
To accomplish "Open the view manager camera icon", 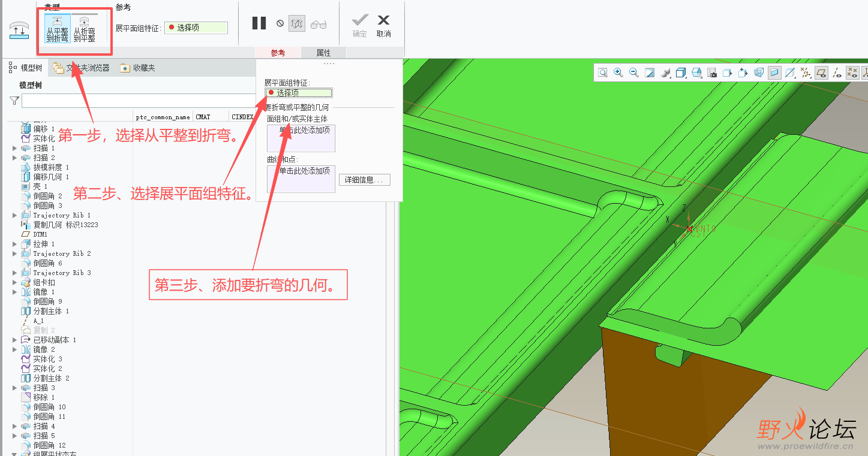I will point(712,73).
